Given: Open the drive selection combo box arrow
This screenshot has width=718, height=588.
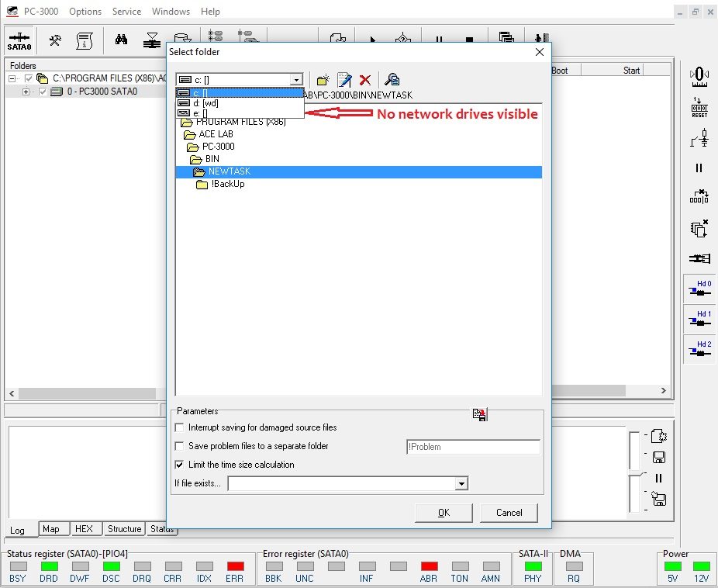Looking at the screenshot, I should (x=297, y=80).
